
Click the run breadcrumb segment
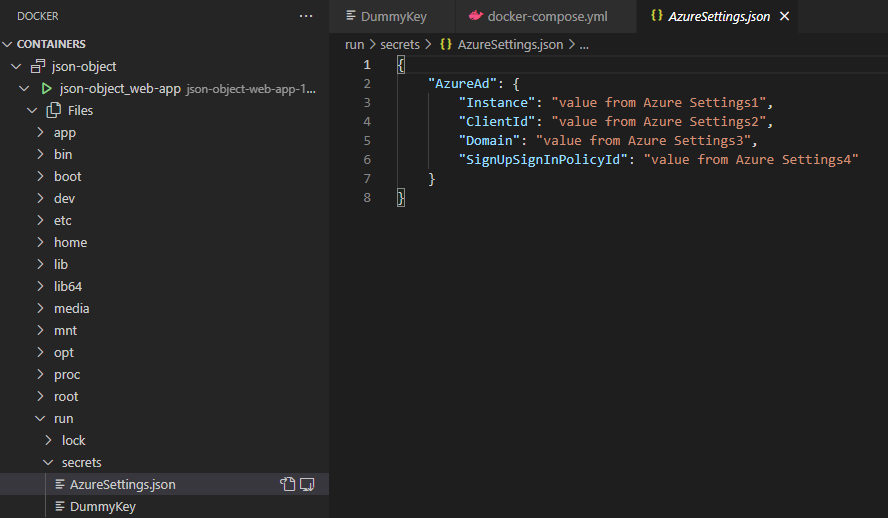(355, 45)
